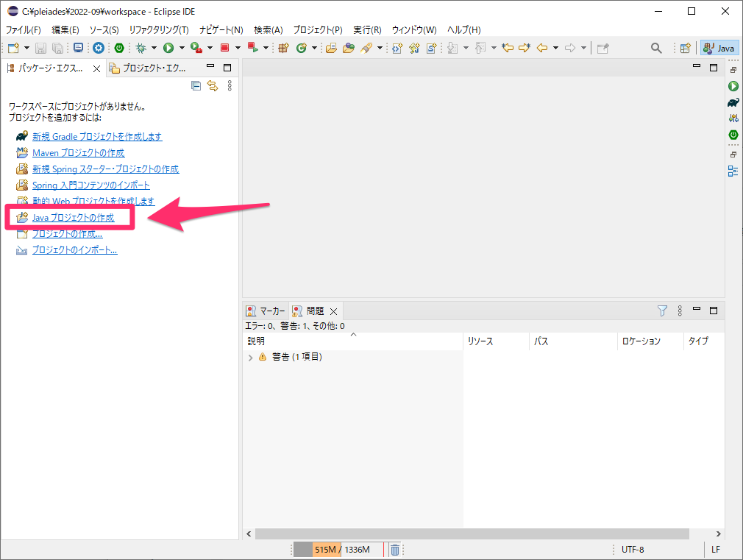Click the outline icon in right trim
The width and height of the screenshot is (743, 560).
[x=733, y=171]
